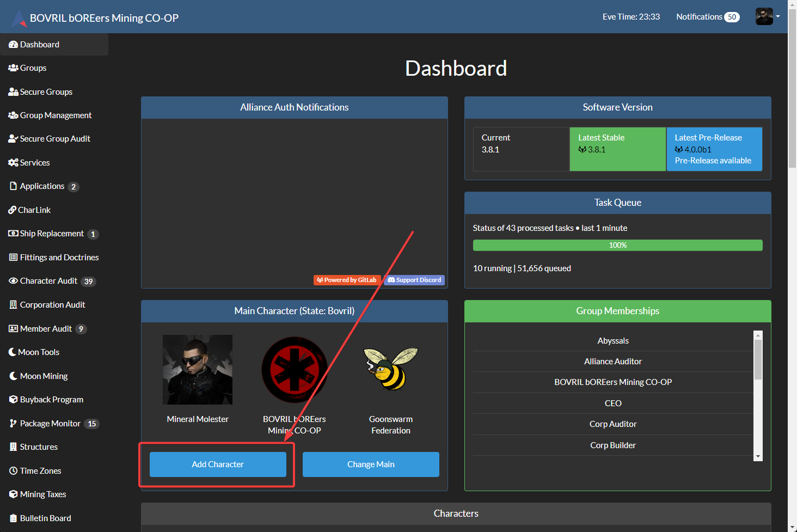The image size is (797, 532).
Task: Open Fittings and Doctrines
Action: click(58, 257)
